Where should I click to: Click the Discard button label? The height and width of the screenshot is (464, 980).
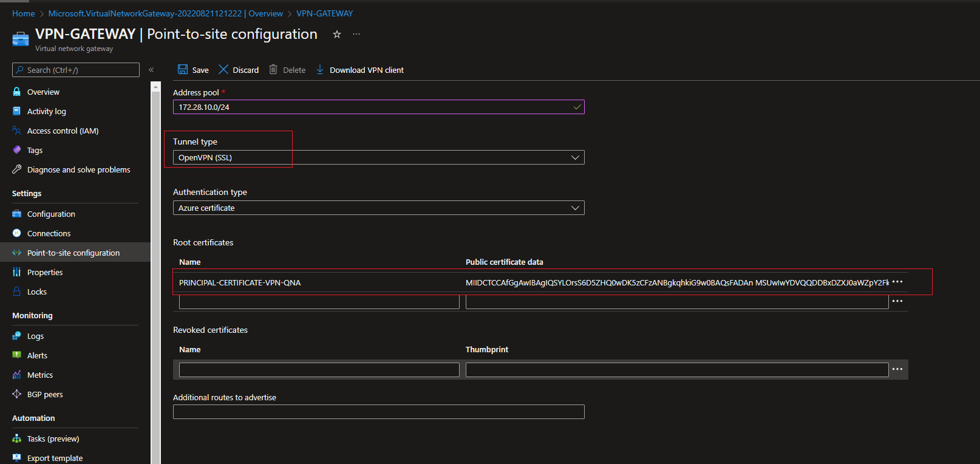click(x=246, y=70)
